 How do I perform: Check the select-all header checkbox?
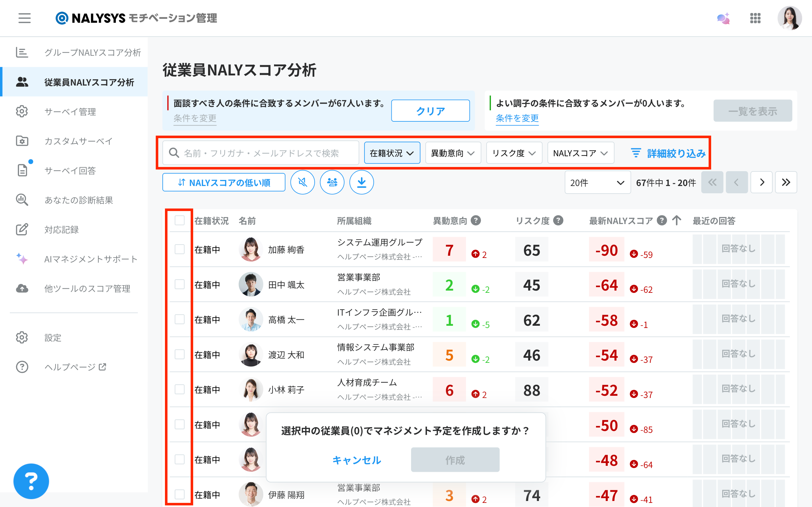pyautogui.click(x=180, y=221)
